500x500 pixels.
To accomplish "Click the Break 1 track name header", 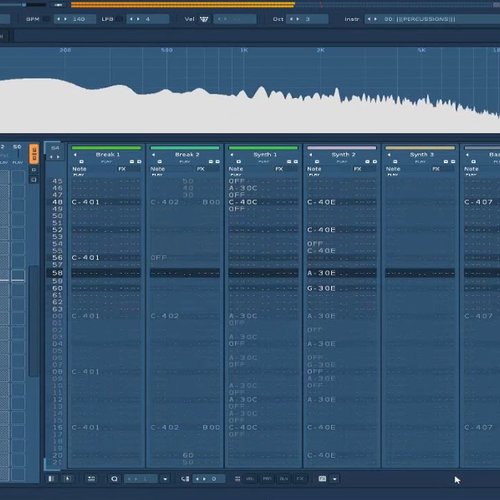I will coord(108,155).
